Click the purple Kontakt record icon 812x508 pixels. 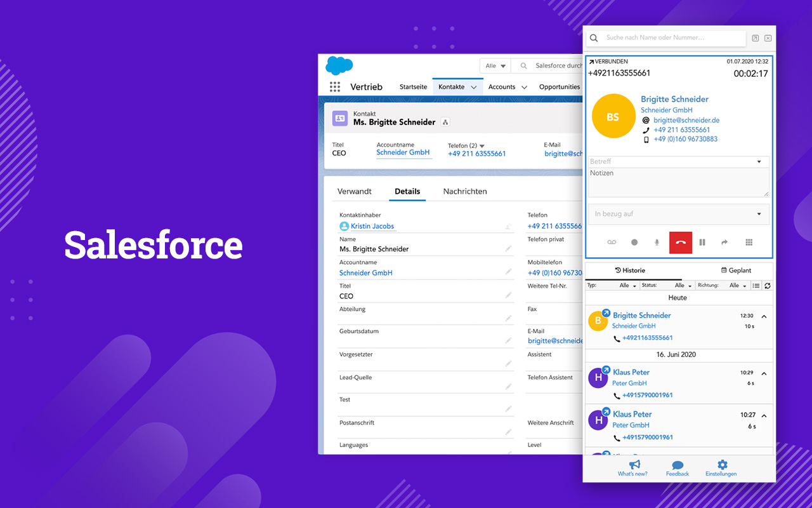coord(340,118)
